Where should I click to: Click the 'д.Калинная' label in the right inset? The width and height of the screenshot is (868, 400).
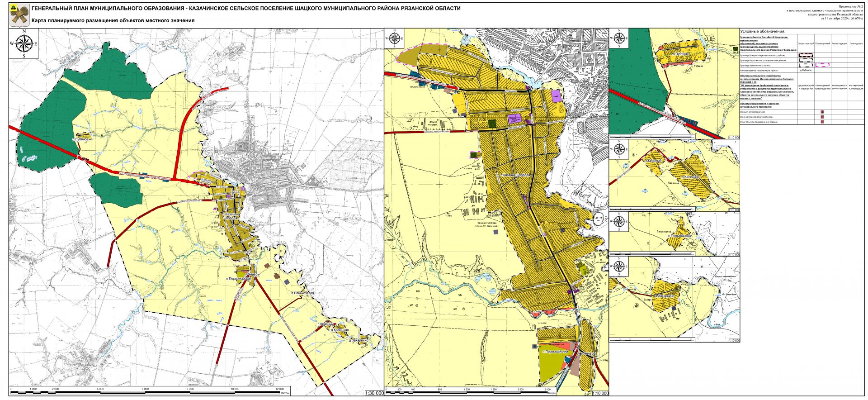click(691, 177)
